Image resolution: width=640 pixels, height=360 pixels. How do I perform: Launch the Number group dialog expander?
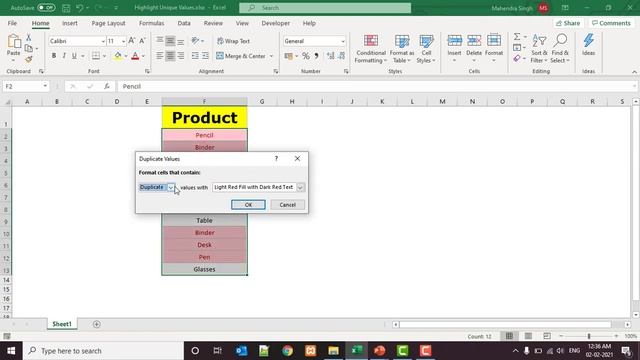346,71
